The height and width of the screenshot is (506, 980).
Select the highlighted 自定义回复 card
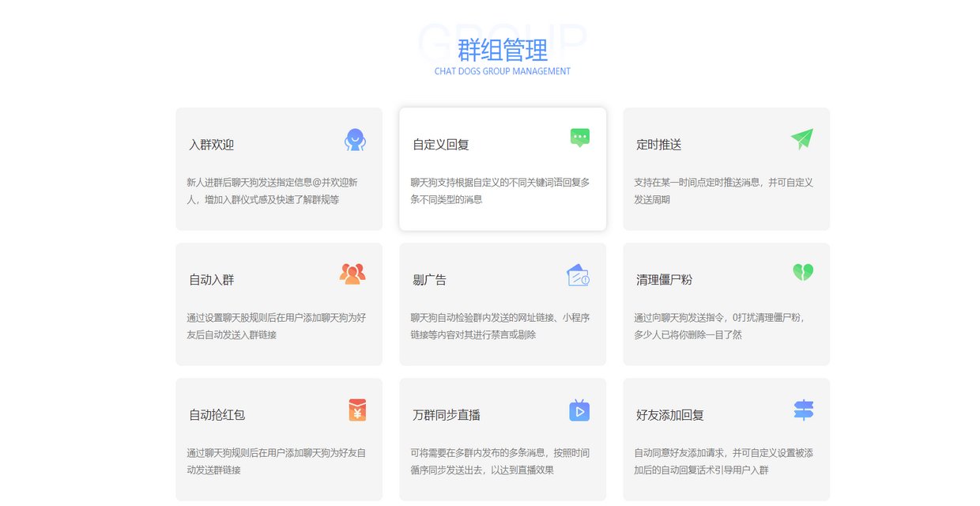coord(503,168)
